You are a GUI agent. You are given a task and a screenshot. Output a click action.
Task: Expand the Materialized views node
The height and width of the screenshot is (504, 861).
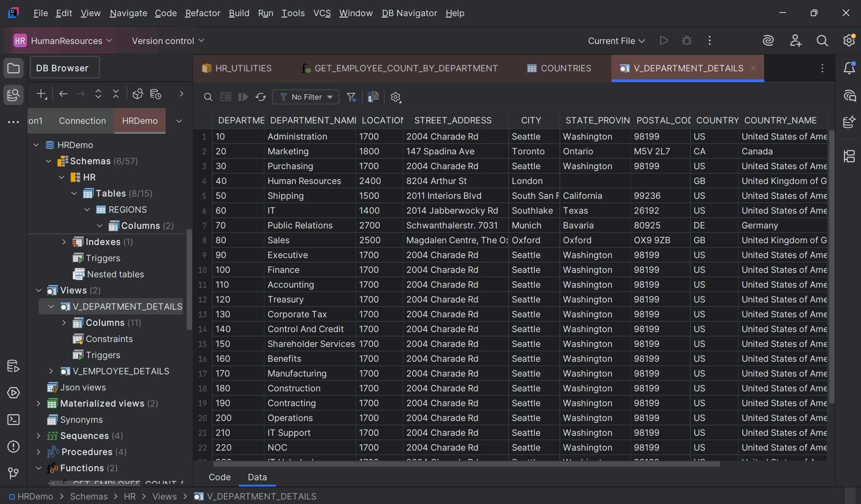[x=39, y=403]
